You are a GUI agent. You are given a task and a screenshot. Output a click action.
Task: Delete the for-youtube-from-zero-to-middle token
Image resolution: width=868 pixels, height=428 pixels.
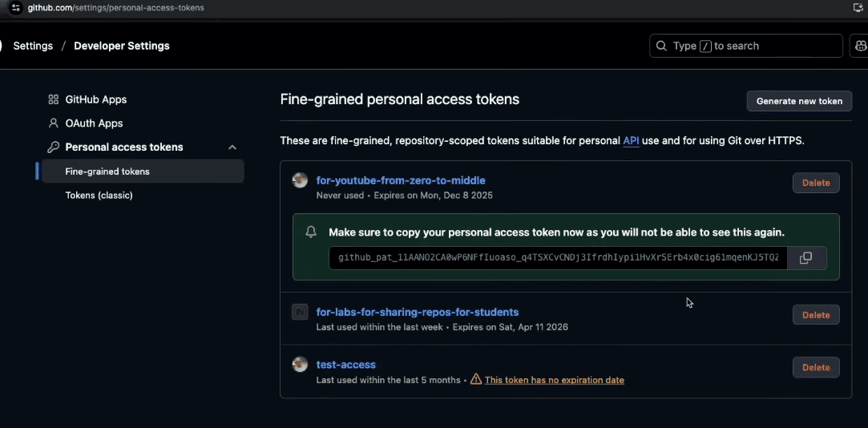pos(816,183)
